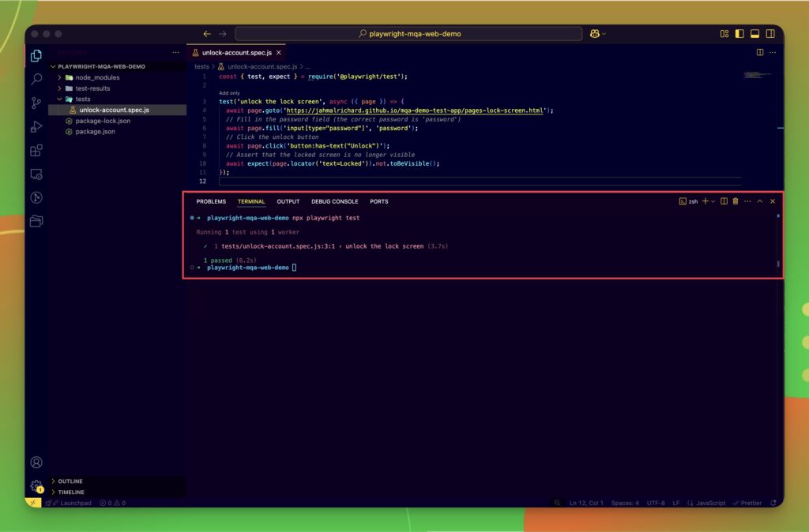Viewport: 809px width, 532px height.
Task: Toggle the secondary side bar visibility
Action: click(769, 34)
